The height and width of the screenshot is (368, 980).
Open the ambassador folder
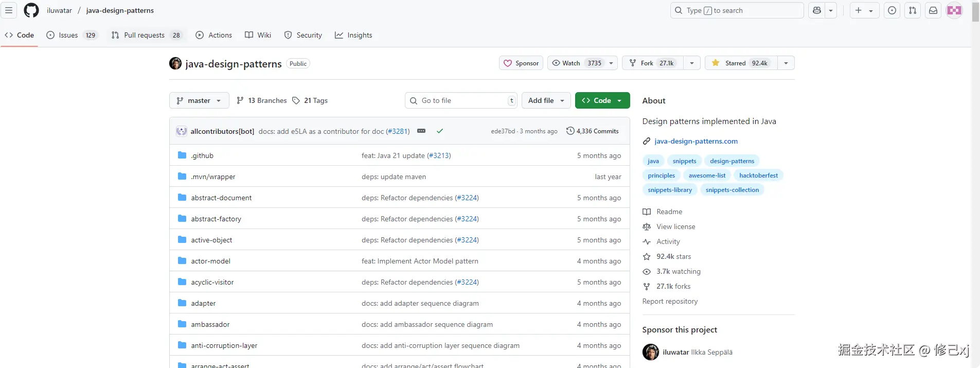click(x=210, y=324)
